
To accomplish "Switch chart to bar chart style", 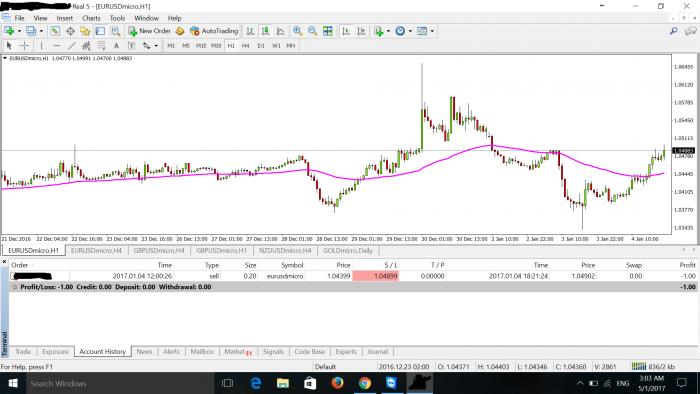I will [250, 31].
